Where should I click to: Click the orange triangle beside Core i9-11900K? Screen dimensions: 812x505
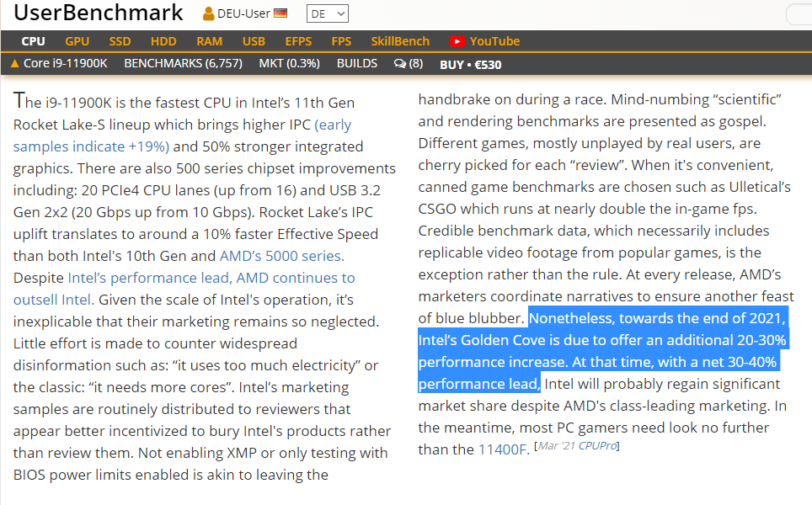(15, 64)
